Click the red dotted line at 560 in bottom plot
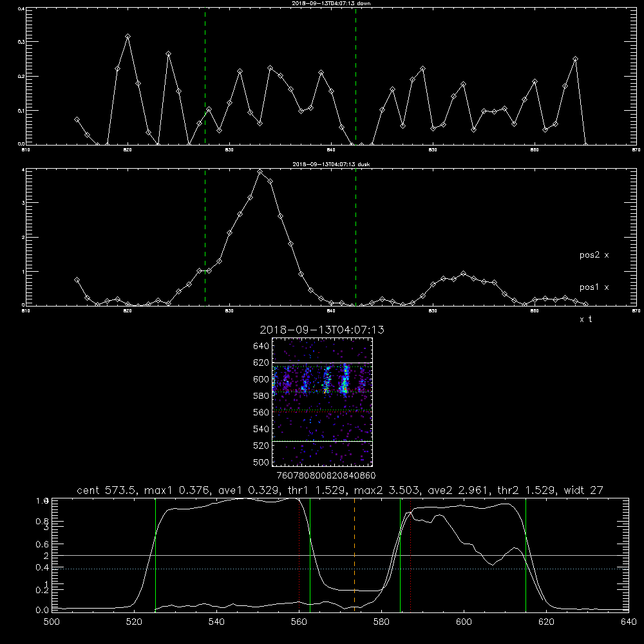Screen dimensions: 644x644 point(299,555)
